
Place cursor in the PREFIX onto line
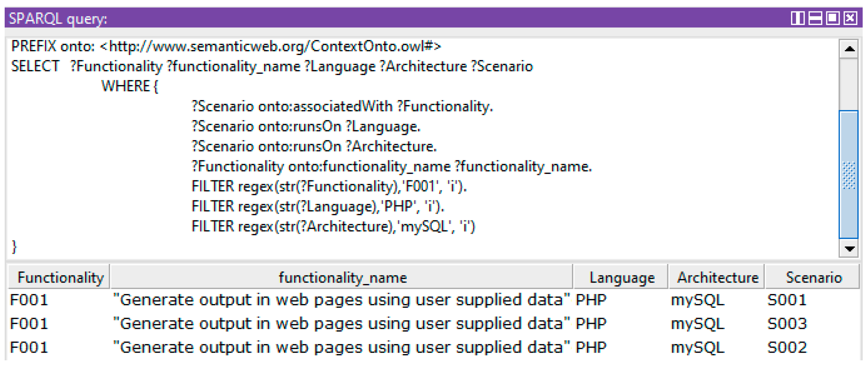pyautogui.click(x=226, y=46)
